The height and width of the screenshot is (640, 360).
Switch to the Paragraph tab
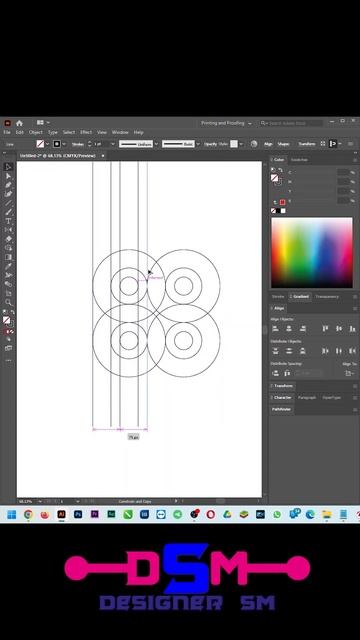(x=307, y=398)
